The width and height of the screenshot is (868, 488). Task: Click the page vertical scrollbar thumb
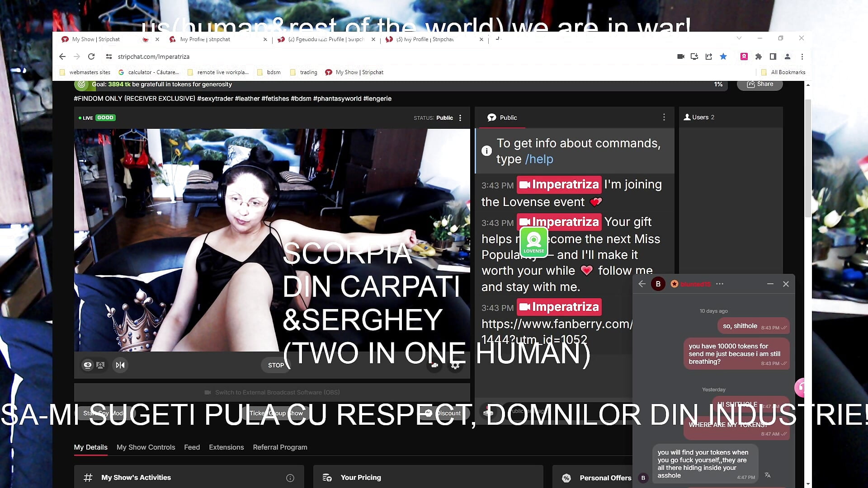pyautogui.click(x=808, y=158)
